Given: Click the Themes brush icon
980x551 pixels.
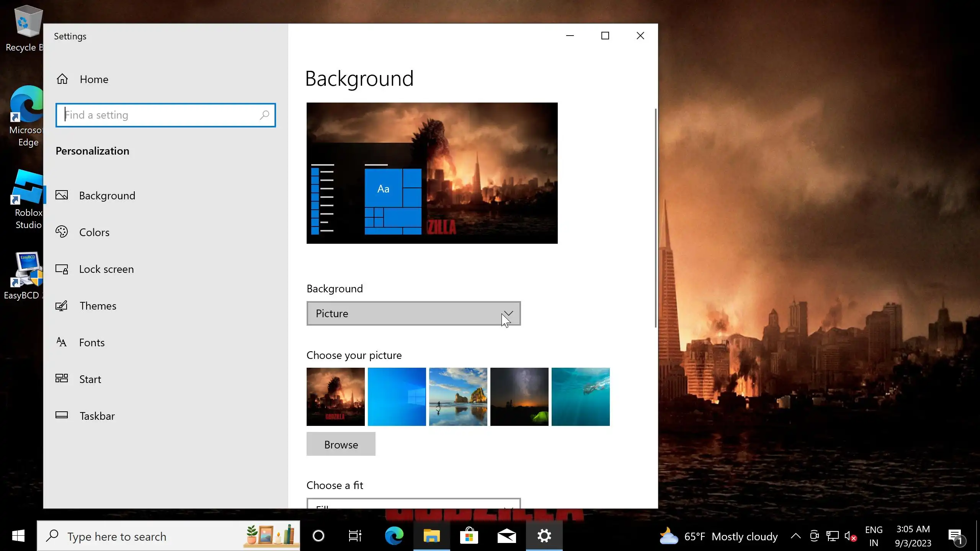Looking at the screenshot, I should [62, 306].
